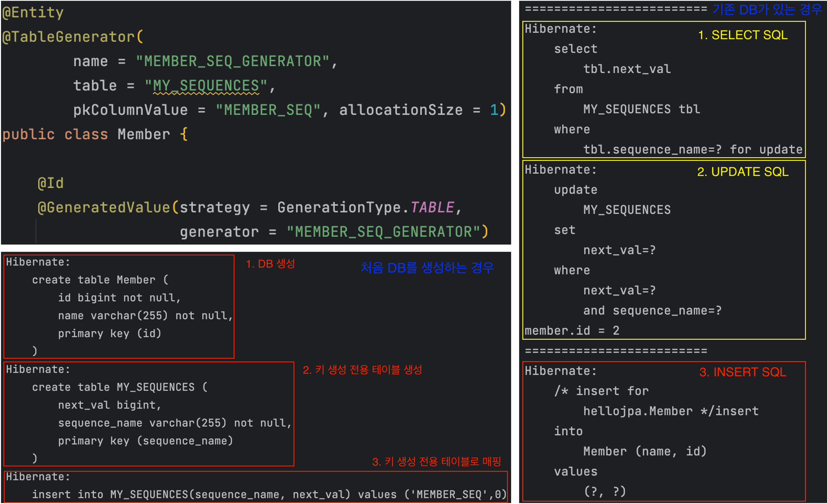Click the red '3. INSERT SQL' label
This screenshot has height=504, width=827.
742,372
